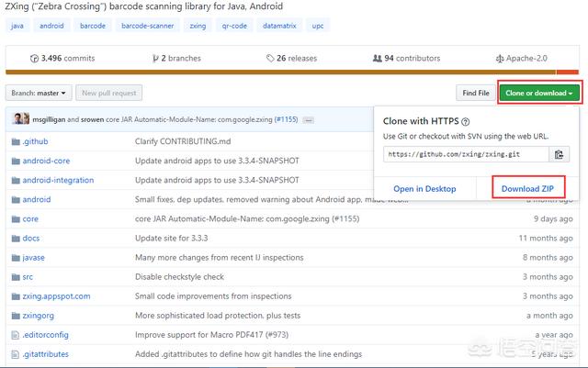588x368 pixels.
Task: Open commit 'Improve support for Macro PDF417'
Action: [211, 335]
